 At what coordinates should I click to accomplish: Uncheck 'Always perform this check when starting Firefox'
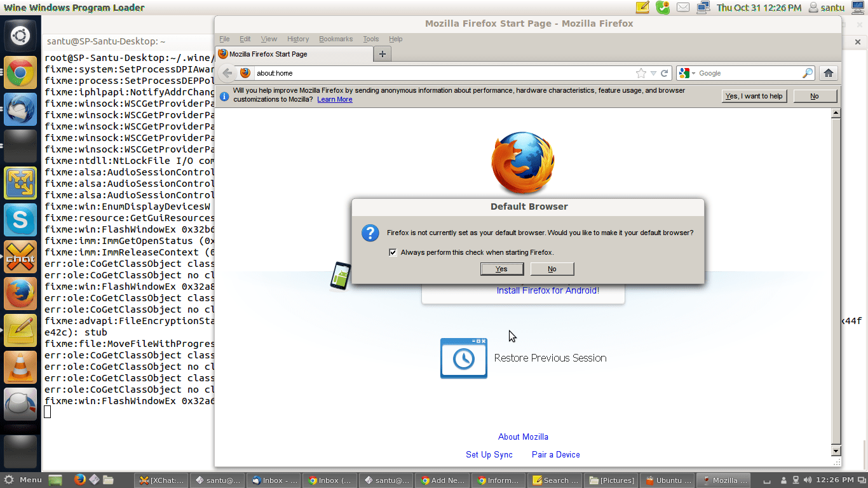(393, 252)
